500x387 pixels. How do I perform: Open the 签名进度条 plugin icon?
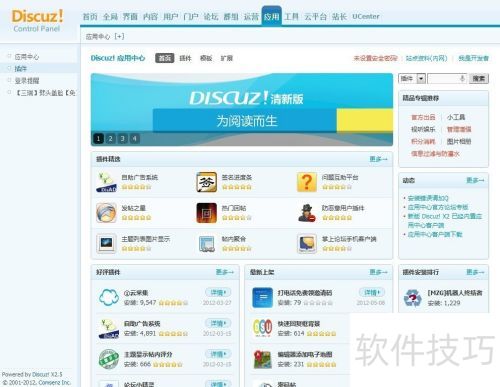[206, 182]
